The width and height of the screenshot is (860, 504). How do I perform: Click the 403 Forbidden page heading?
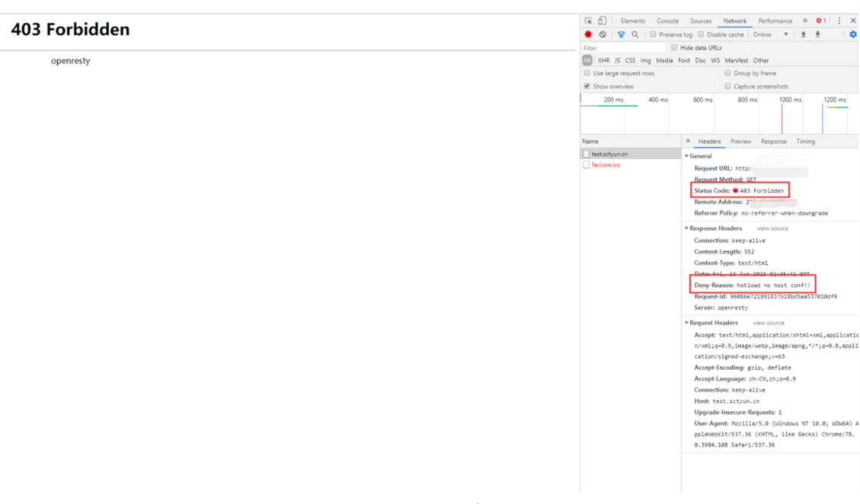[x=70, y=29]
